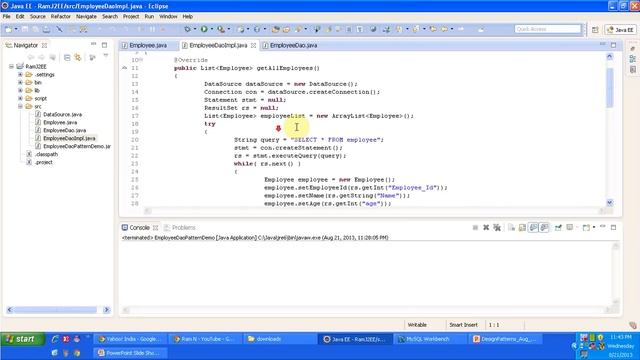Screen dimensions: 640x360
Task: Toggle Show Console on standard output change
Action: coord(533,227)
